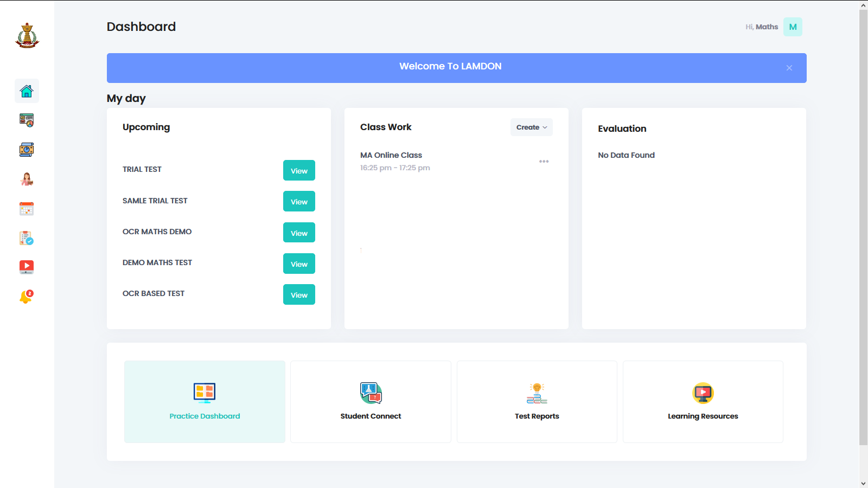Open the three-dot menu for MA Online Class
Screen dimensions: 868x488
pos(544,162)
